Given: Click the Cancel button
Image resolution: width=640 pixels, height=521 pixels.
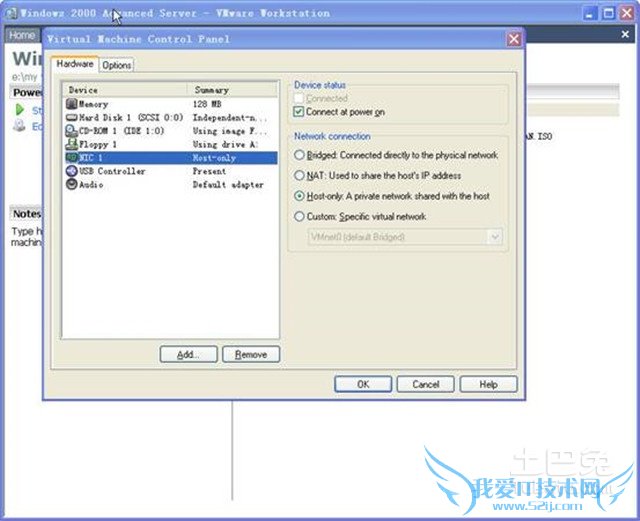Looking at the screenshot, I should coord(426,384).
